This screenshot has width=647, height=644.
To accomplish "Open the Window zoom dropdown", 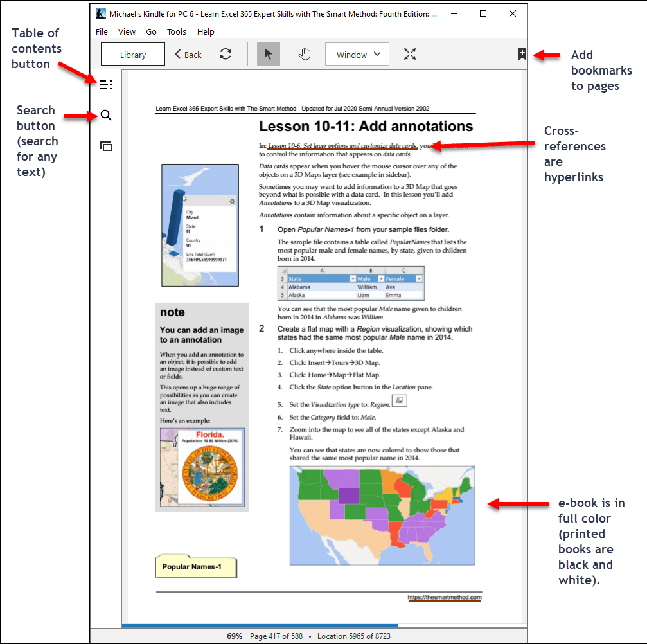I will tap(357, 54).
